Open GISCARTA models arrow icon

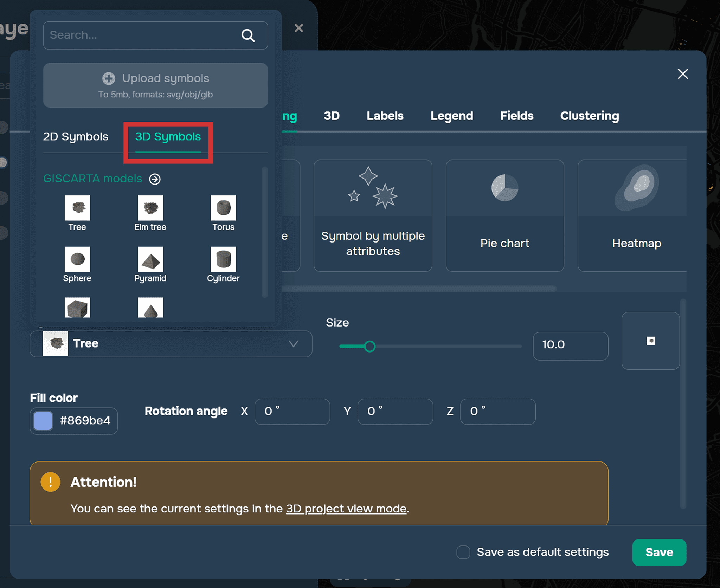tap(155, 179)
